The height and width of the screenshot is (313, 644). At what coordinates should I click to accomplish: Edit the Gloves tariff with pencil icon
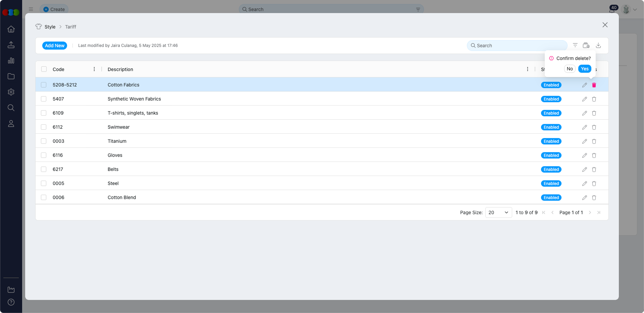coord(584,155)
